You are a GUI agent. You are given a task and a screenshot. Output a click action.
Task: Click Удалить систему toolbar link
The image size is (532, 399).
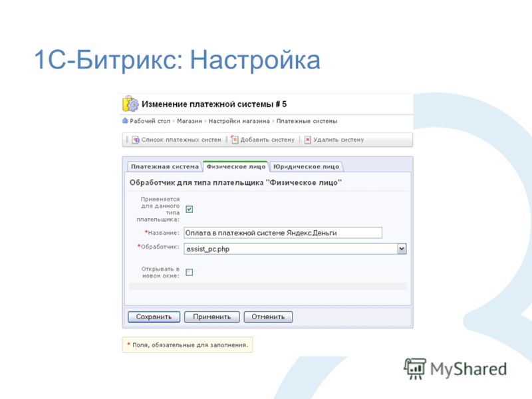(338, 140)
